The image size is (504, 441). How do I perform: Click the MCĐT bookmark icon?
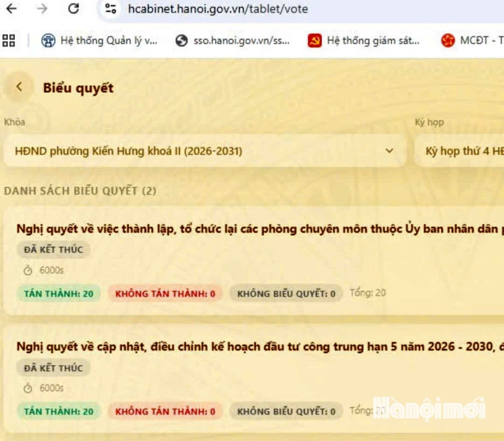tap(448, 41)
